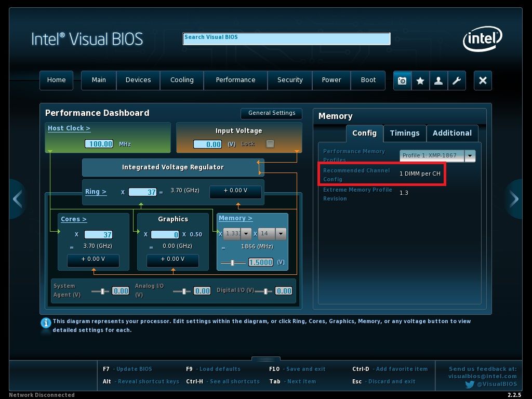
Task: Click the Intel logo
Action: tap(482, 38)
